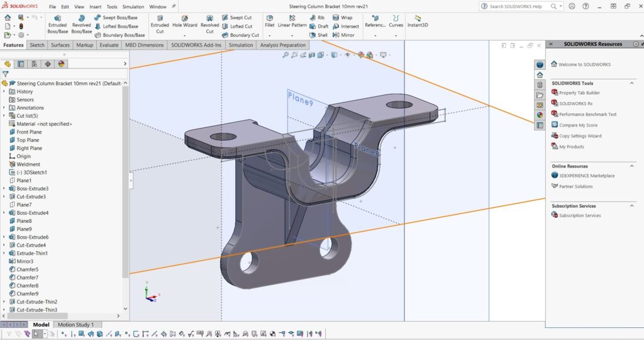Open the File menu
The height and width of the screenshot is (340, 644).
click(x=53, y=6)
